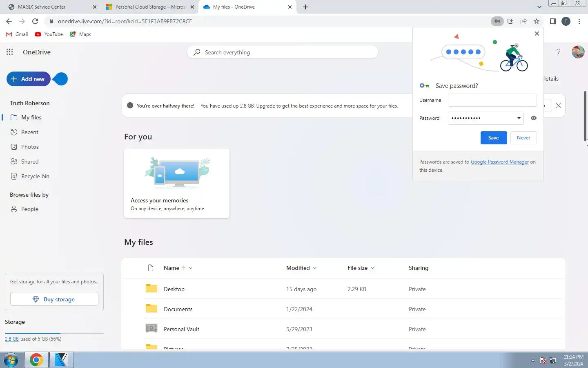The image size is (588, 368).
Task: Open the Desktop folder name
Action: tap(174, 289)
